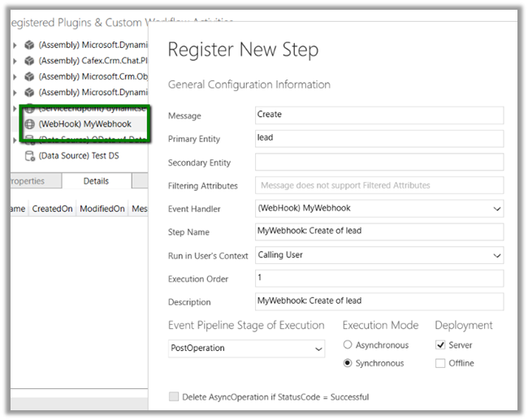The image size is (528, 420).
Task: Select the Asynchronous execution mode
Action: pos(348,345)
